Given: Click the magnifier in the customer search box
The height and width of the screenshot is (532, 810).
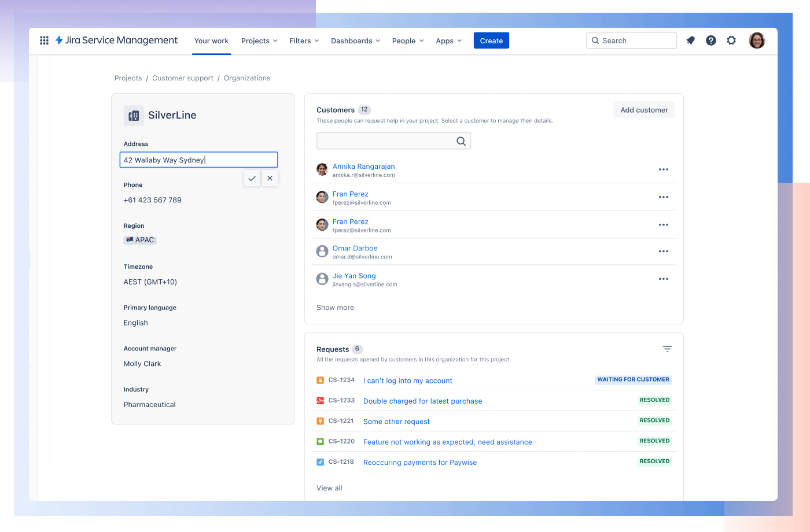Looking at the screenshot, I should (461, 141).
